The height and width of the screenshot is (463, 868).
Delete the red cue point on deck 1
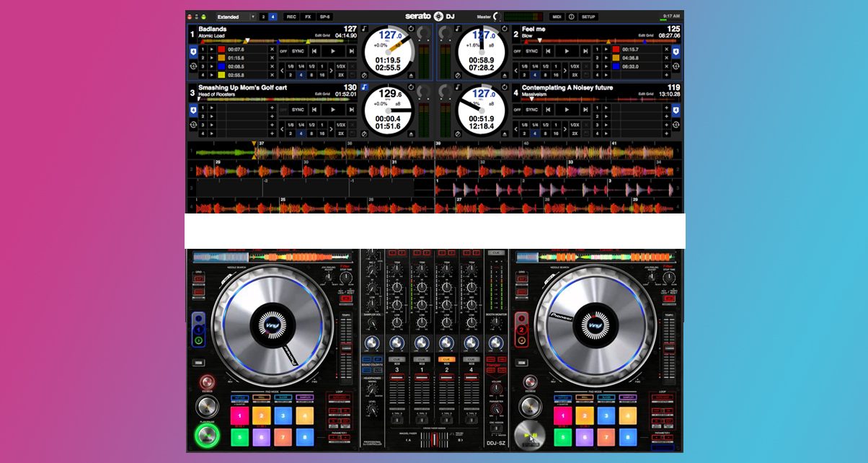[x=272, y=49]
